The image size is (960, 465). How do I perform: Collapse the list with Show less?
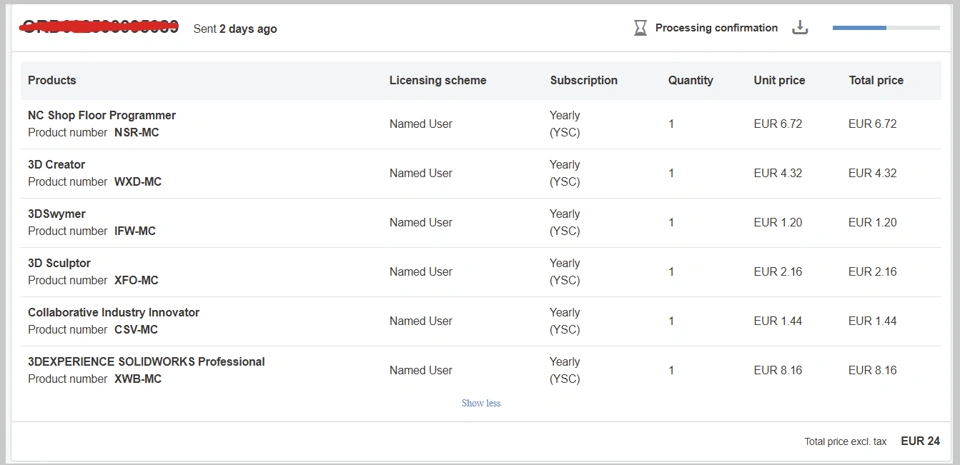(x=481, y=403)
